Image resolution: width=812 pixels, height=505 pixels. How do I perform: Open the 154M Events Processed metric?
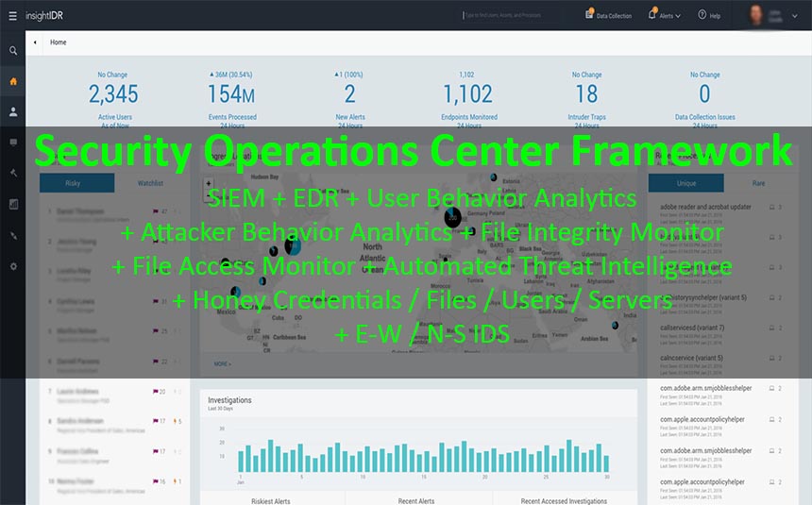pos(231,94)
